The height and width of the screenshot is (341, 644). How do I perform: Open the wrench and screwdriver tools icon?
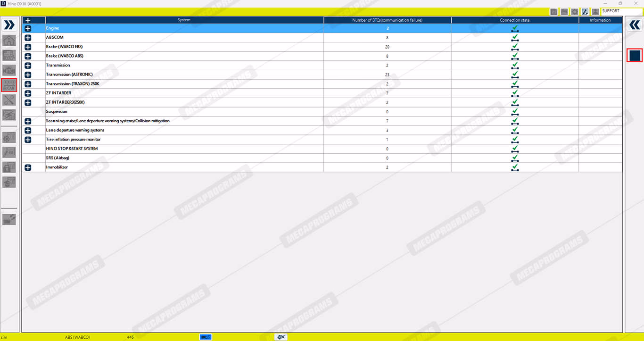point(9,100)
